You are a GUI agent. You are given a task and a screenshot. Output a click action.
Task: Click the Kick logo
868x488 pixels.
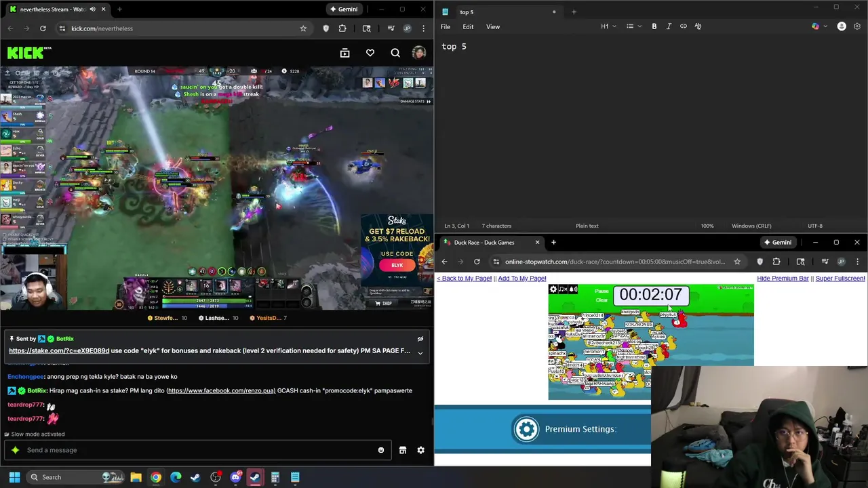[x=28, y=52]
